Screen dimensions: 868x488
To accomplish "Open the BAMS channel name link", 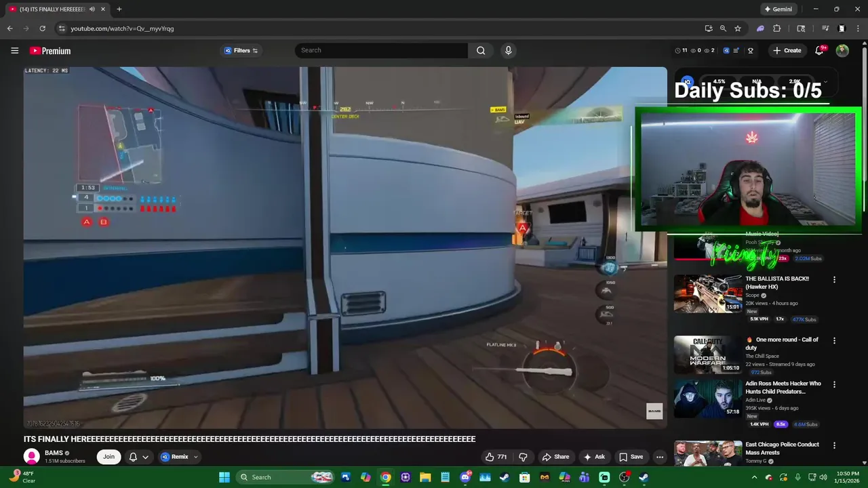I will point(54,453).
